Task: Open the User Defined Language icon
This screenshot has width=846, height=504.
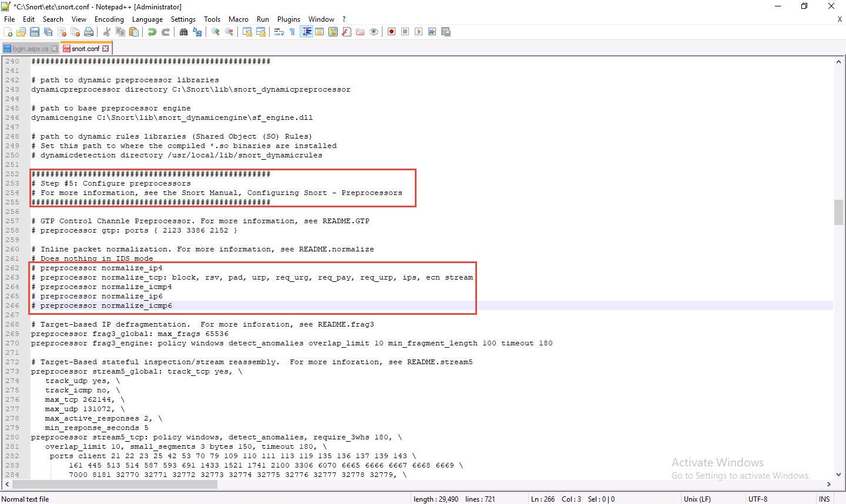Action: 320,32
